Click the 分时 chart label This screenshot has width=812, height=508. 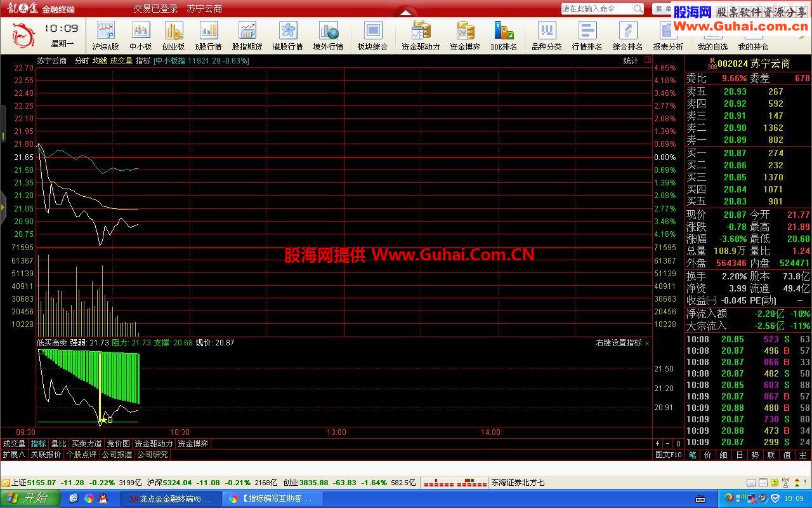tap(82, 61)
